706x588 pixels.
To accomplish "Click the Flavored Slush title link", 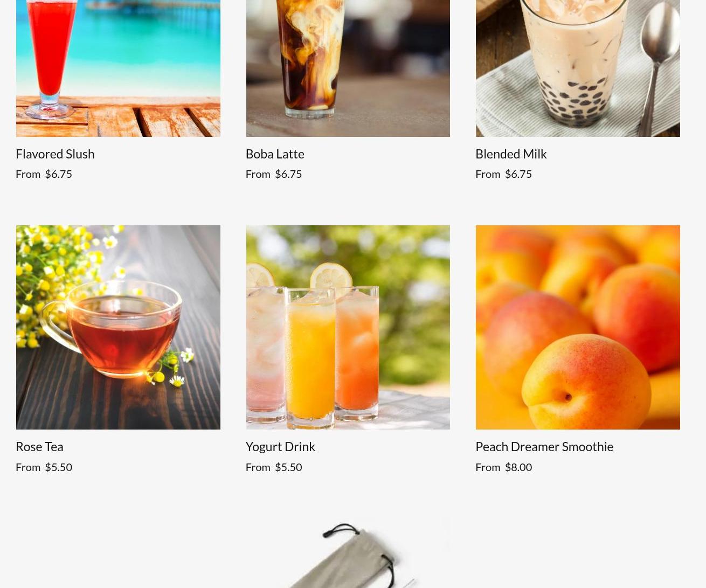I will pyautogui.click(x=55, y=154).
